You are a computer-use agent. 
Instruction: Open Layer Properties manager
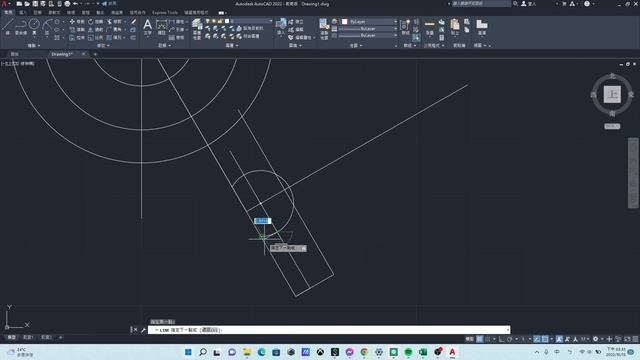coord(197,29)
